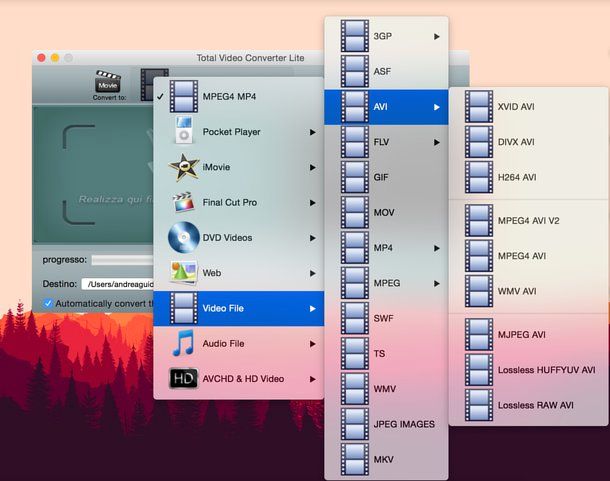Click the filmstrip icon beside MJPEG AVI
Image resolution: width=610 pixels, height=481 pixels.
[x=479, y=334]
